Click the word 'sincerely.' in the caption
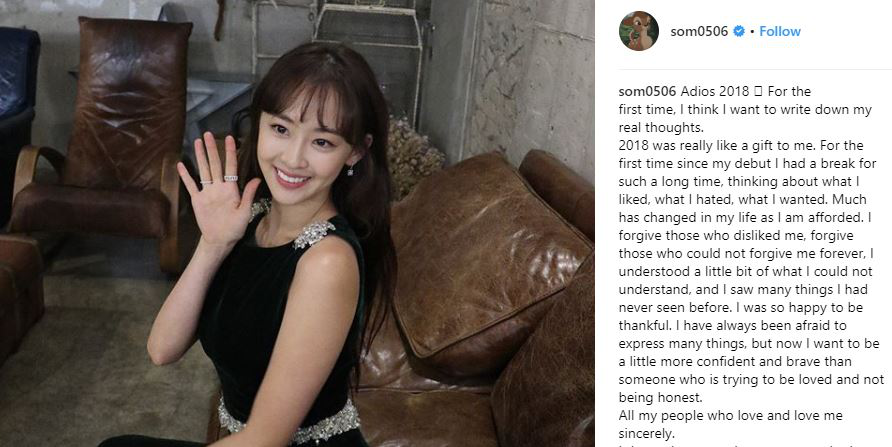The image size is (892, 447). click(x=646, y=434)
